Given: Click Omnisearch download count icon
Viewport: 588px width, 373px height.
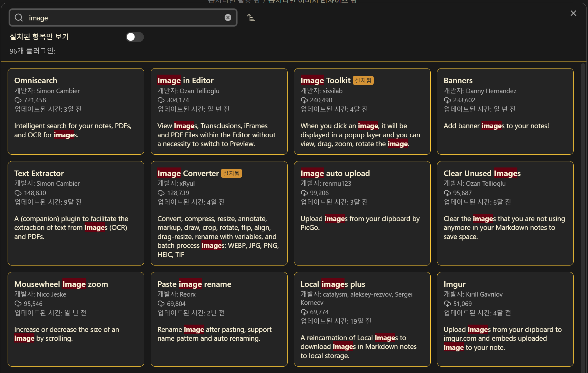Looking at the screenshot, I should click(18, 100).
